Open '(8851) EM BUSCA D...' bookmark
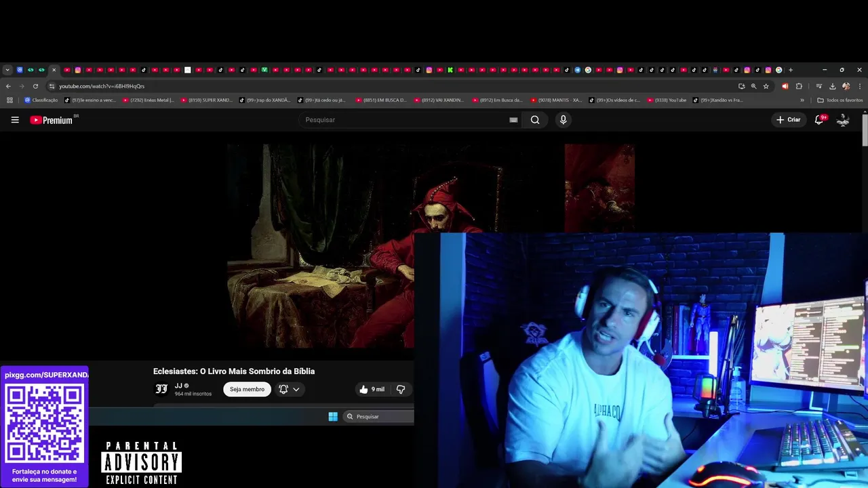Image resolution: width=868 pixels, height=488 pixels. tap(382, 100)
